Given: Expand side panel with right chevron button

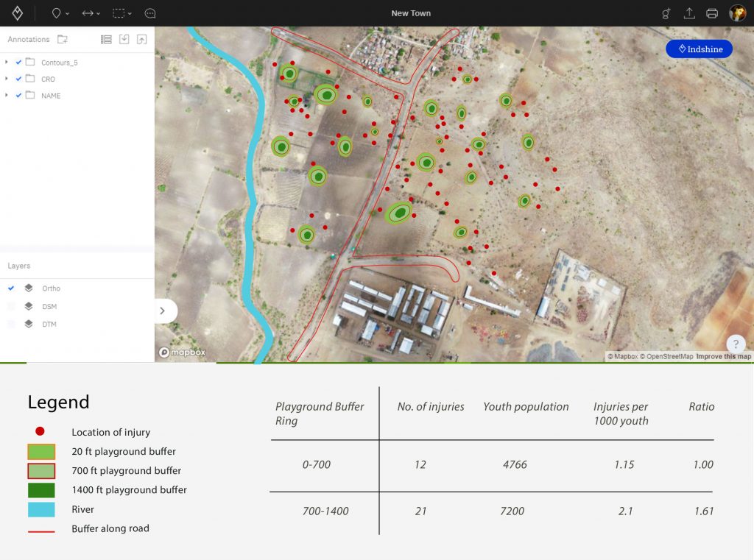Looking at the screenshot, I should pos(162,311).
